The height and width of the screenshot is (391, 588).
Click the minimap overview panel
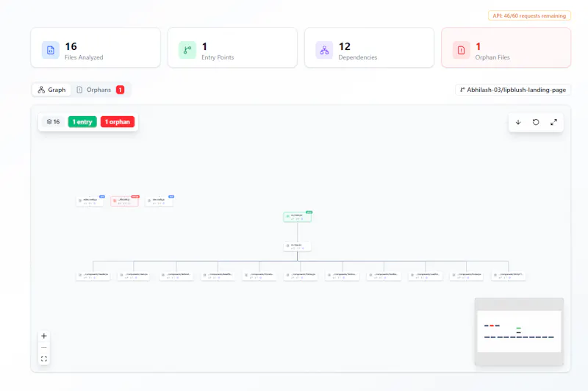coord(519,331)
